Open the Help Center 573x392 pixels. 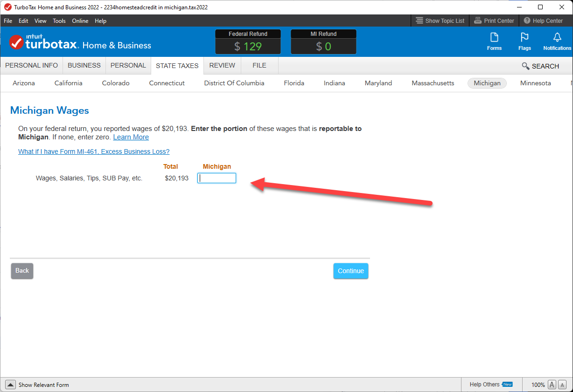point(543,21)
